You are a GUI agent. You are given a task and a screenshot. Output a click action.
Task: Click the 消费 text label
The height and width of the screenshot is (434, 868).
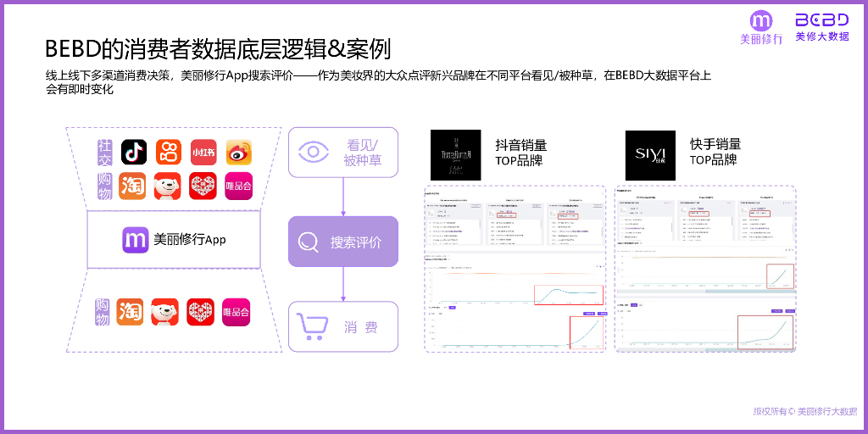[360, 327]
